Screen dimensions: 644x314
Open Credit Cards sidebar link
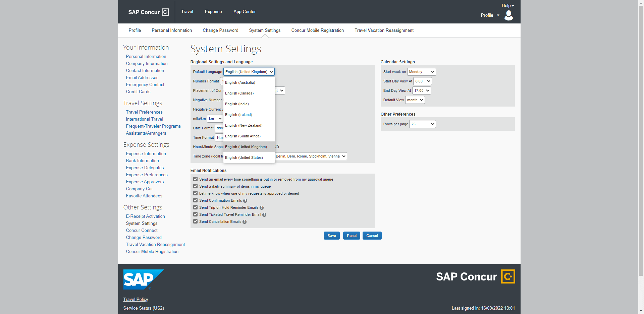pos(138,92)
